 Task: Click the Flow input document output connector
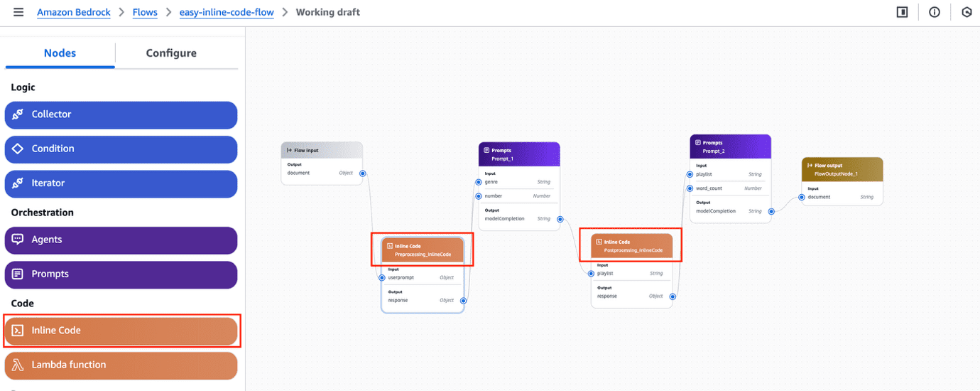363,173
